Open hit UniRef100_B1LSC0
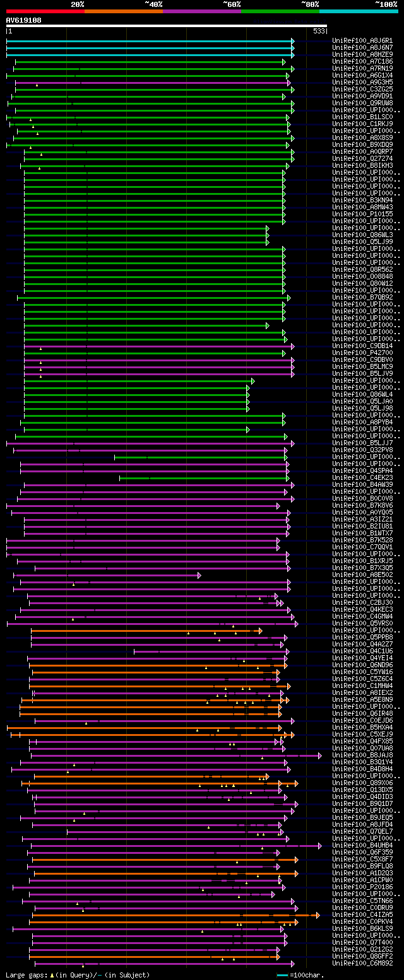 coord(362,117)
